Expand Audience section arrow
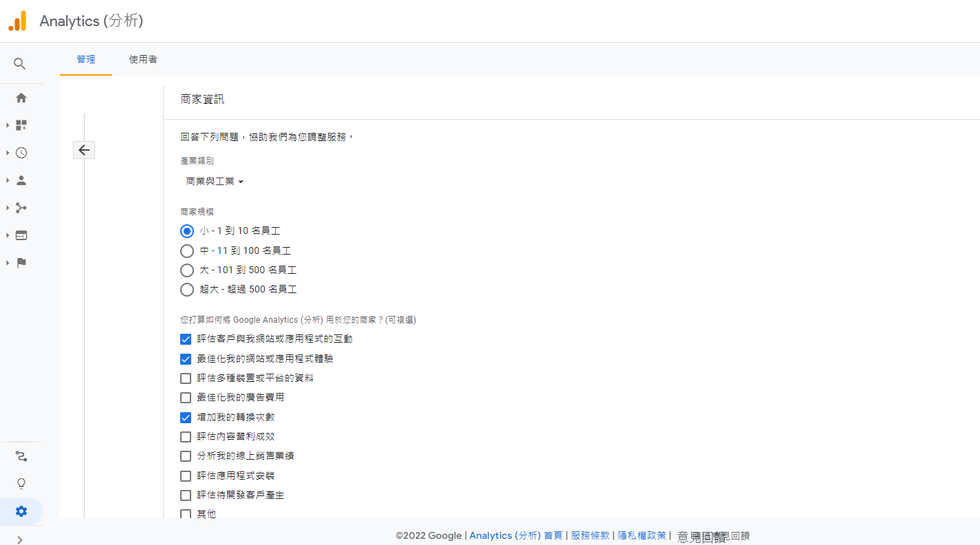 click(8, 180)
